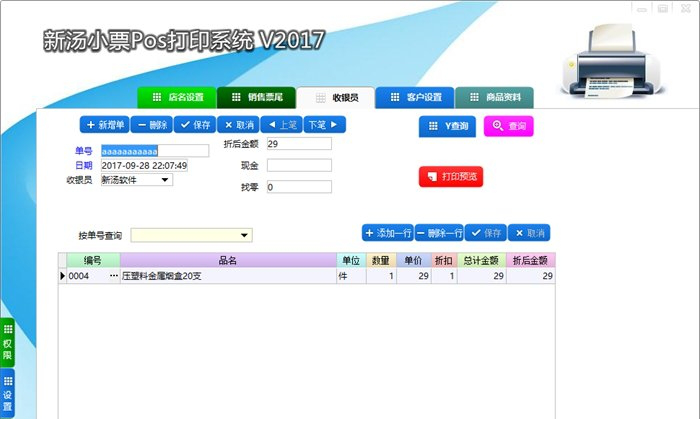Click the 单位 column header
Screen dimensions: 700x435
(x=351, y=260)
